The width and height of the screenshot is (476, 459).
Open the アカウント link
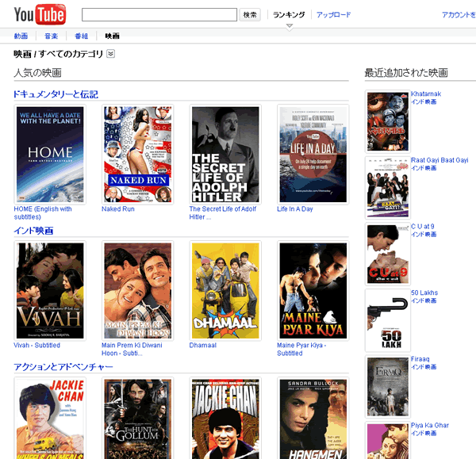tap(459, 14)
